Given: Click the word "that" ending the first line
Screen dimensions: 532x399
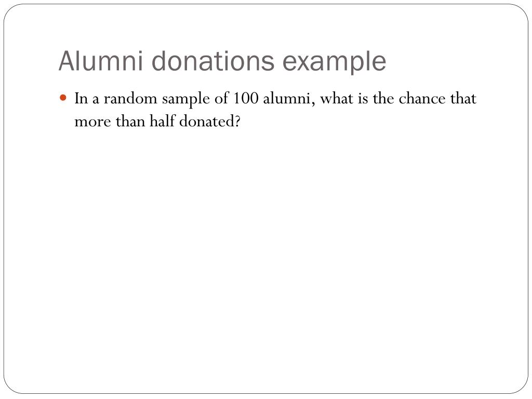Looking at the screenshot, I should 463,99.
